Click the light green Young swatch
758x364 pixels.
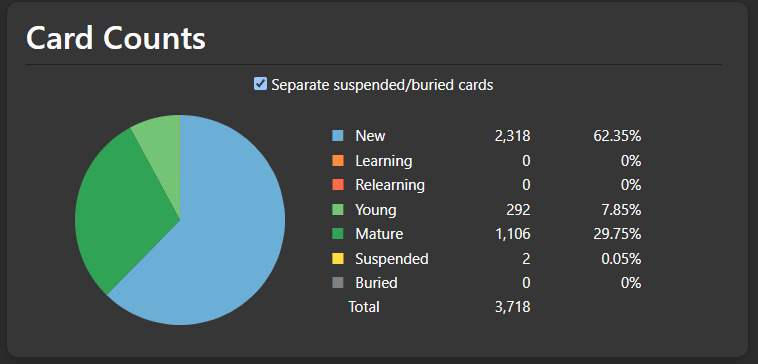click(x=338, y=209)
